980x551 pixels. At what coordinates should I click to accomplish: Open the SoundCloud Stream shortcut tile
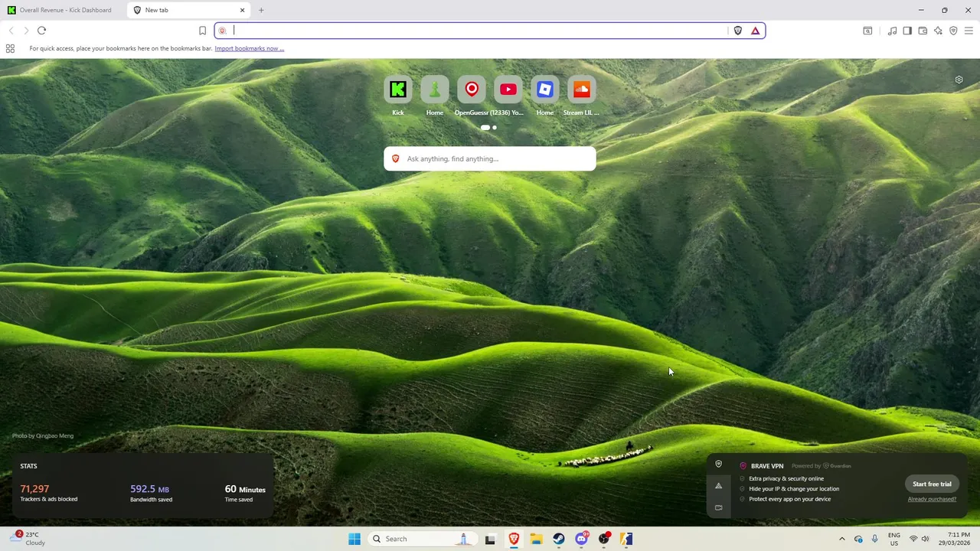[x=582, y=90]
